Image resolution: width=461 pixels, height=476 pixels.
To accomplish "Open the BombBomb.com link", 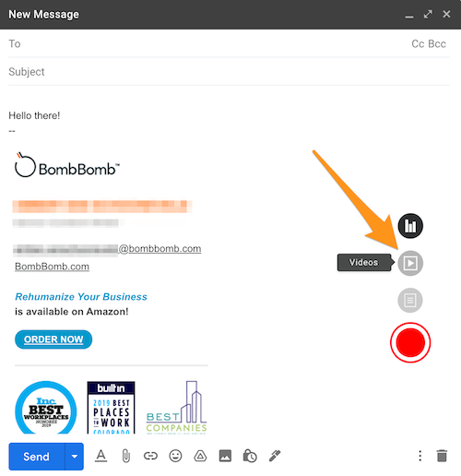I will pyautogui.click(x=52, y=267).
